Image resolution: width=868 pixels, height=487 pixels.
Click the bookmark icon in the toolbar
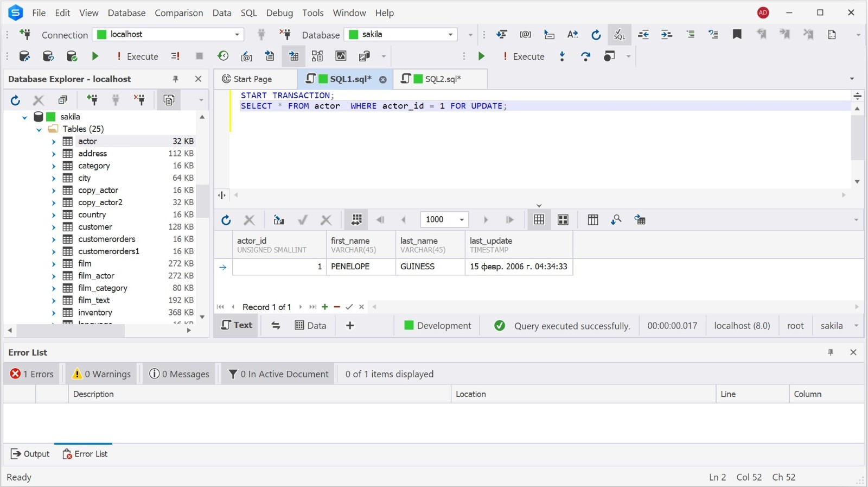coord(737,35)
